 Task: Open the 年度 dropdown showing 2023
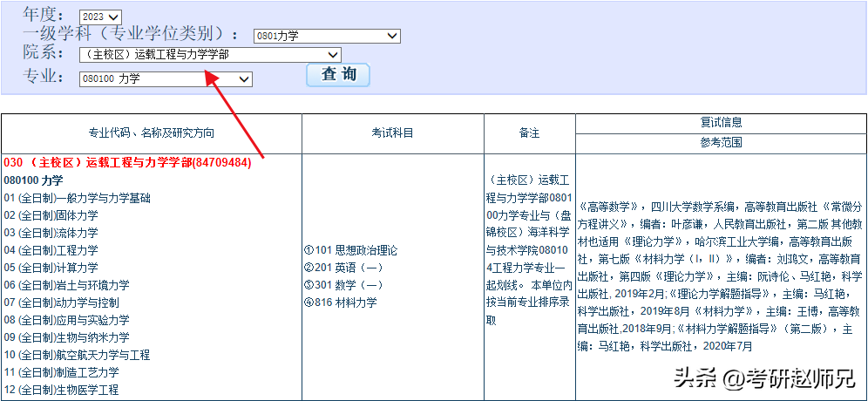[x=100, y=17]
